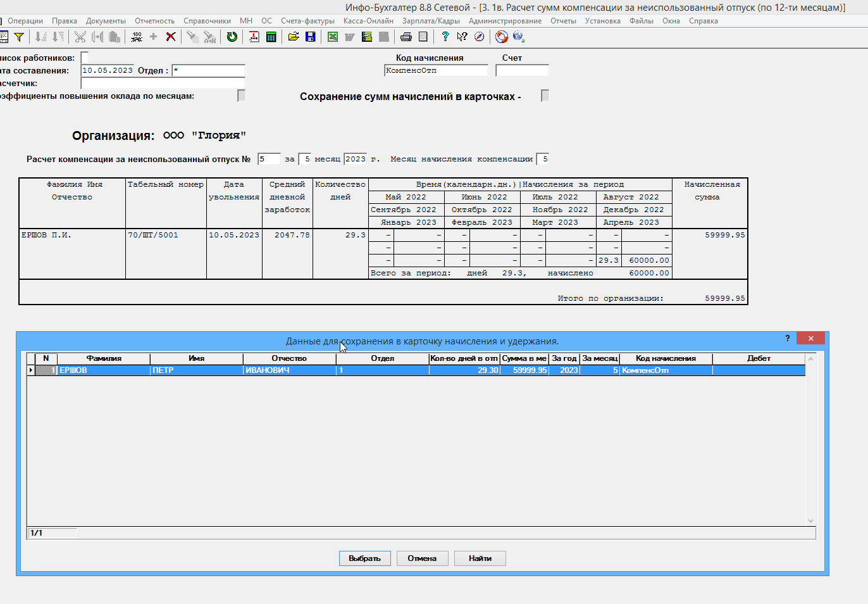Image resolution: width=868 pixels, height=604 pixels.
Task: Click the Код начисления input field
Action: click(436, 71)
